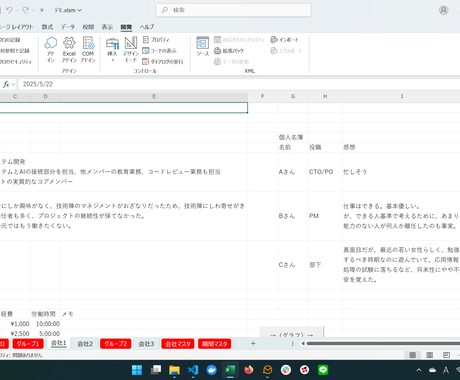The image size is (460, 380).
Task: Click 拡張パック (Expansion Packs)
Action: tap(229, 51)
